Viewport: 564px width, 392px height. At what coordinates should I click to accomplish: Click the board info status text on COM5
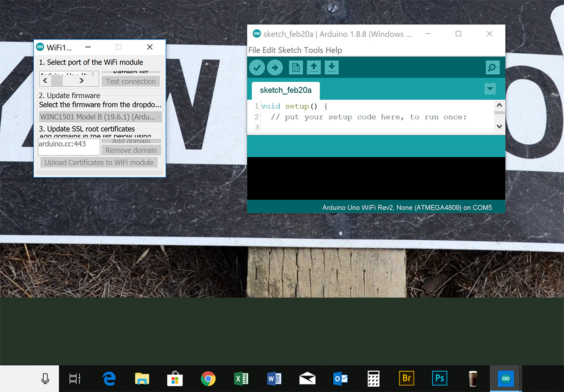tap(407, 207)
